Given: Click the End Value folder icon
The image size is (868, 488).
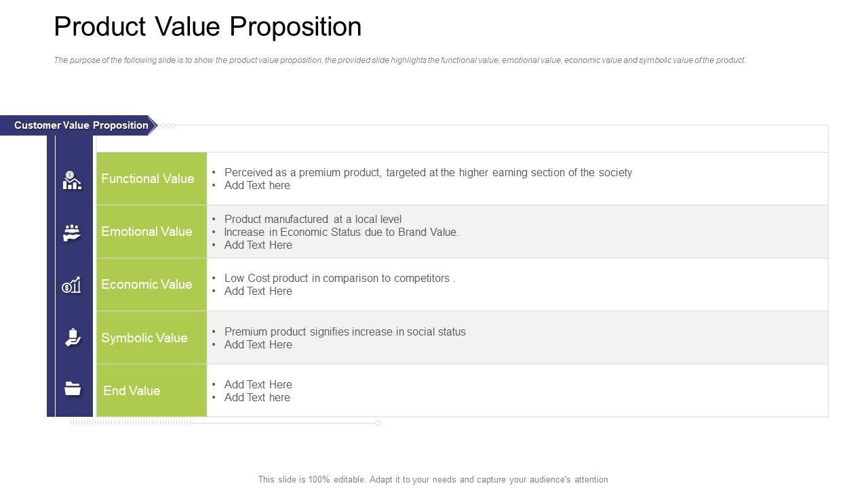Looking at the screenshot, I should (73, 388).
